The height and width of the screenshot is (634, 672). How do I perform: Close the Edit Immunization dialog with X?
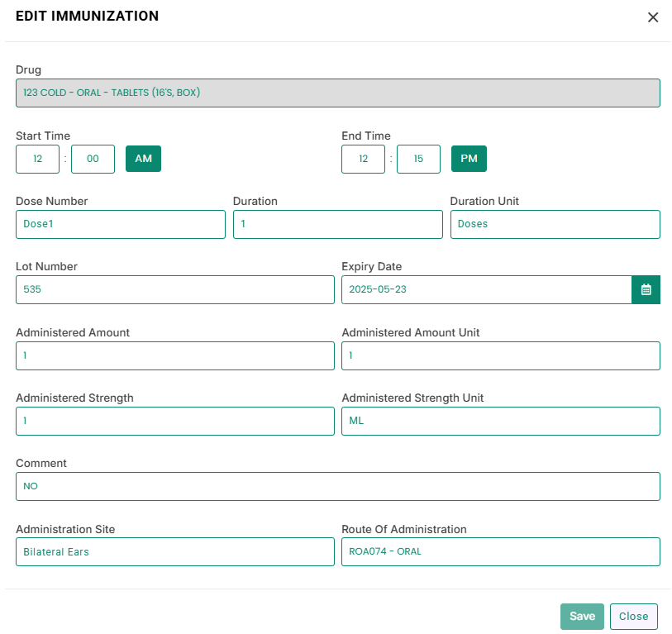(x=653, y=17)
